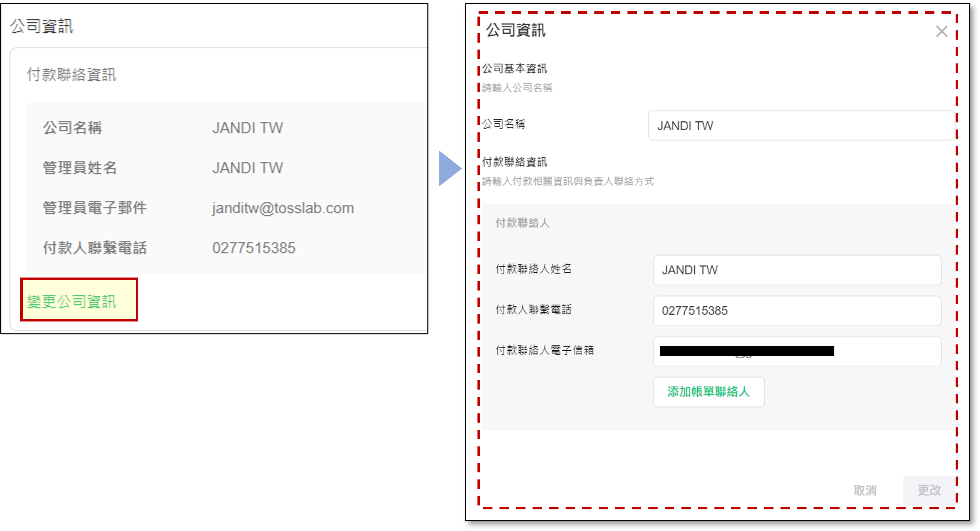The height and width of the screenshot is (531, 980).
Task: Click the janditw@tosslab.com email text
Action: 283,208
